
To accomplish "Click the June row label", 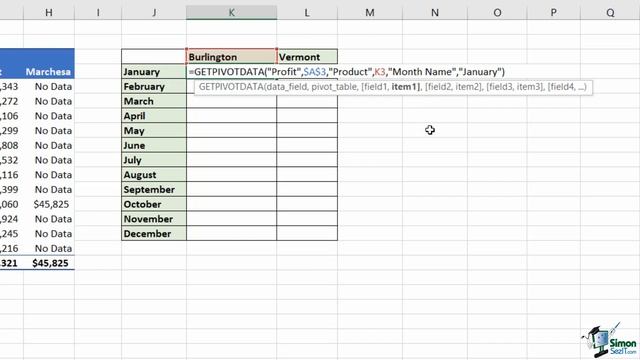I will pyautogui.click(x=154, y=145).
